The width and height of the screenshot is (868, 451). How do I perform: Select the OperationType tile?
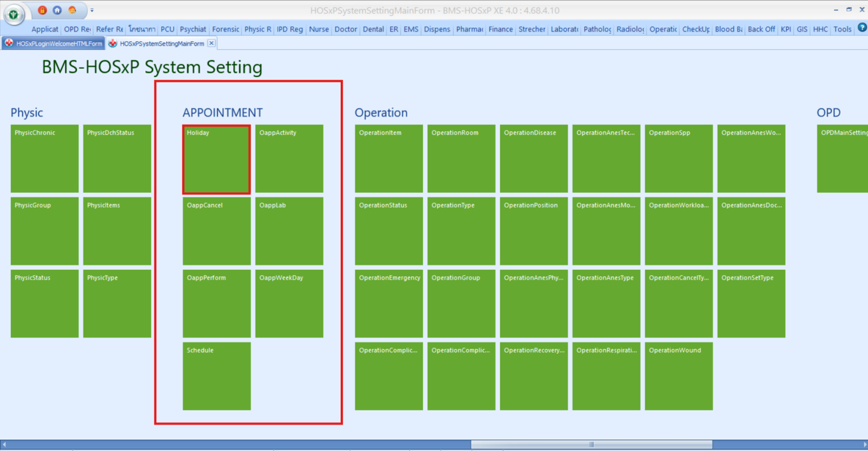[461, 231]
